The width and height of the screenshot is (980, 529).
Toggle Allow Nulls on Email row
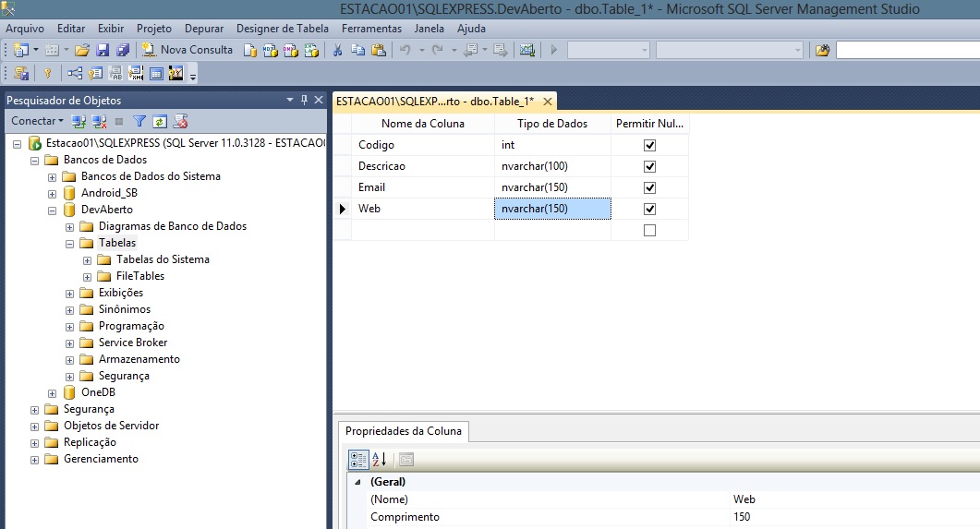649,187
